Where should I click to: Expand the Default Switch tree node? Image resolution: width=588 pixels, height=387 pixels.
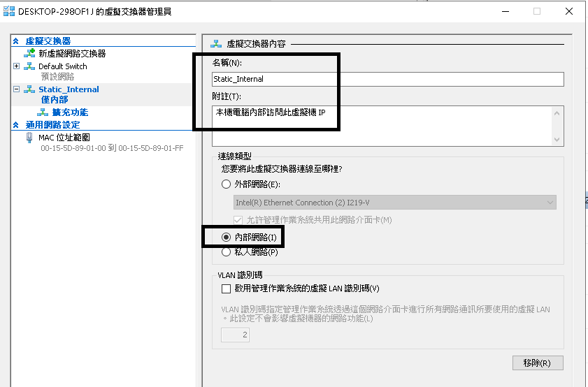click(17, 66)
